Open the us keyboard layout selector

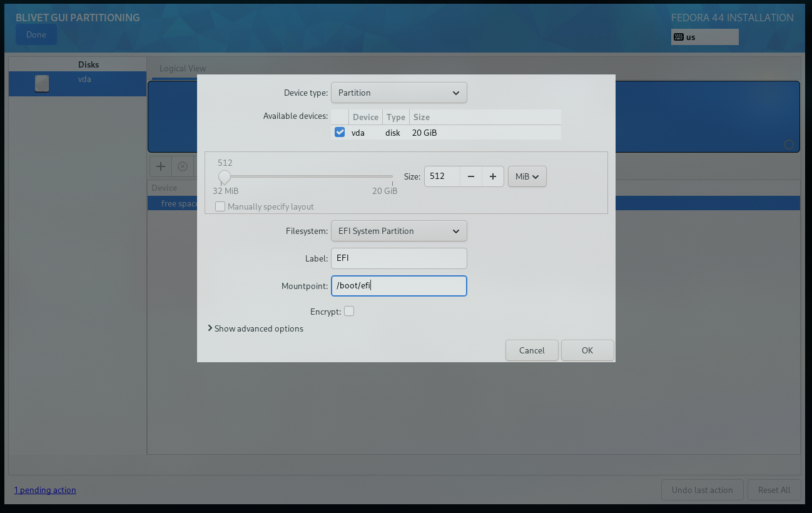(705, 37)
